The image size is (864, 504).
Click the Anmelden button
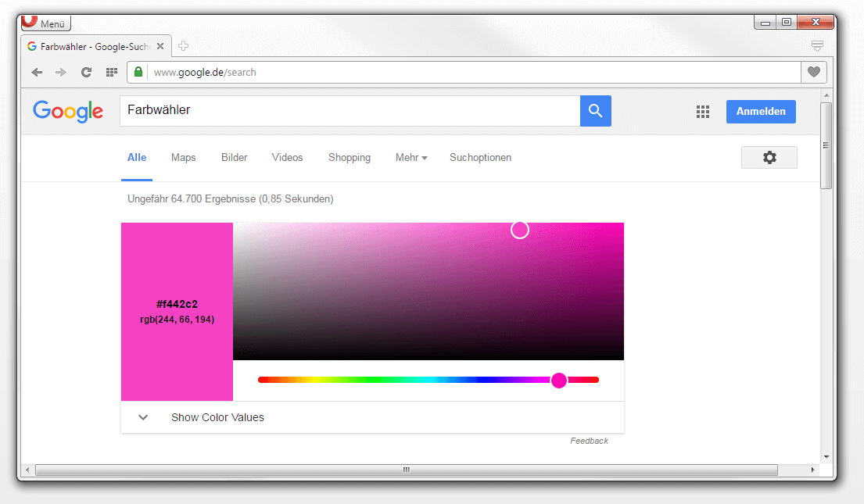pyautogui.click(x=761, y=111)
